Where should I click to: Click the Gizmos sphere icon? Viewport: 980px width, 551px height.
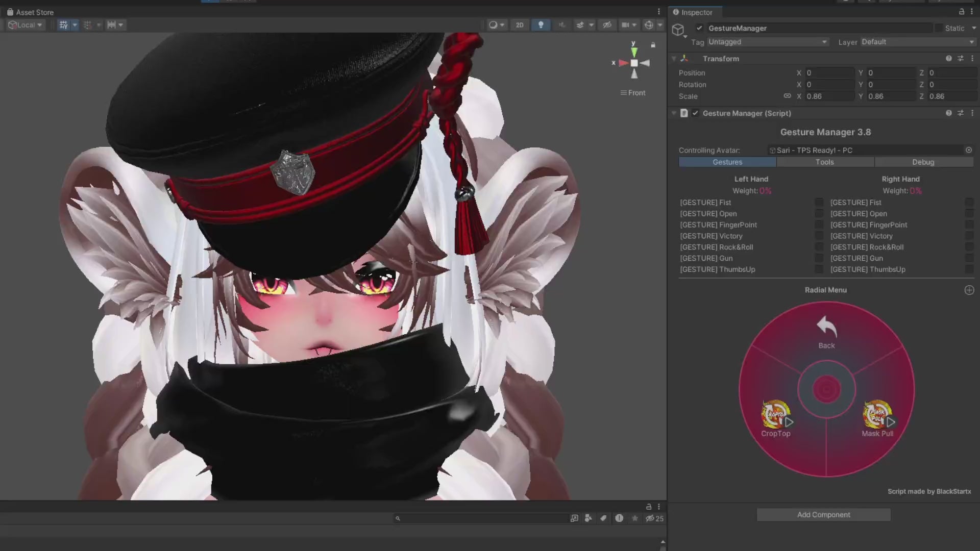pyautogui.click(x=649, y=25)
